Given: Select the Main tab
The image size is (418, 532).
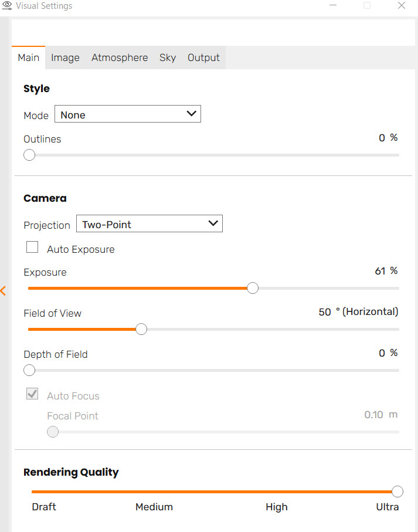Looking at the screenshot, I should click(x=29, y=57).
